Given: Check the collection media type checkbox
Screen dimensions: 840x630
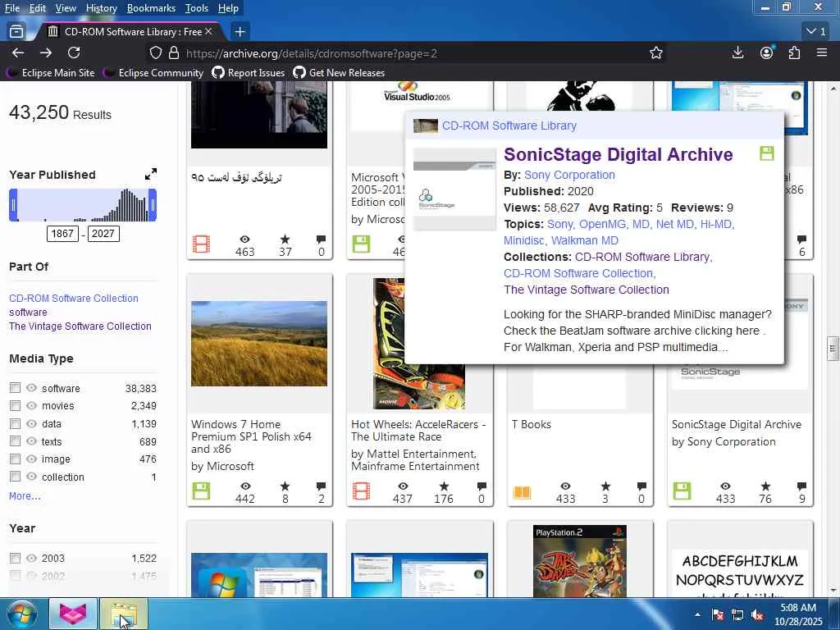Looking at the screenshot, I should pyautogui.click(x=15, y=477).
